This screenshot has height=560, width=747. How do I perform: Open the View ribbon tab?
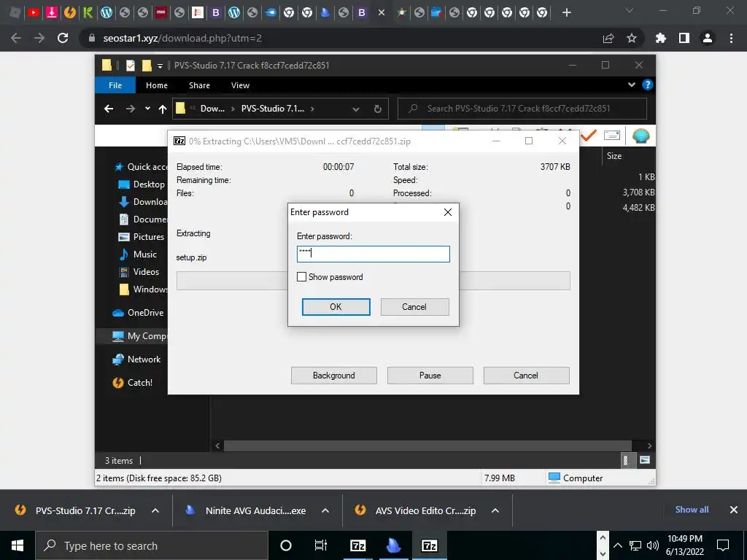[240, 85]
